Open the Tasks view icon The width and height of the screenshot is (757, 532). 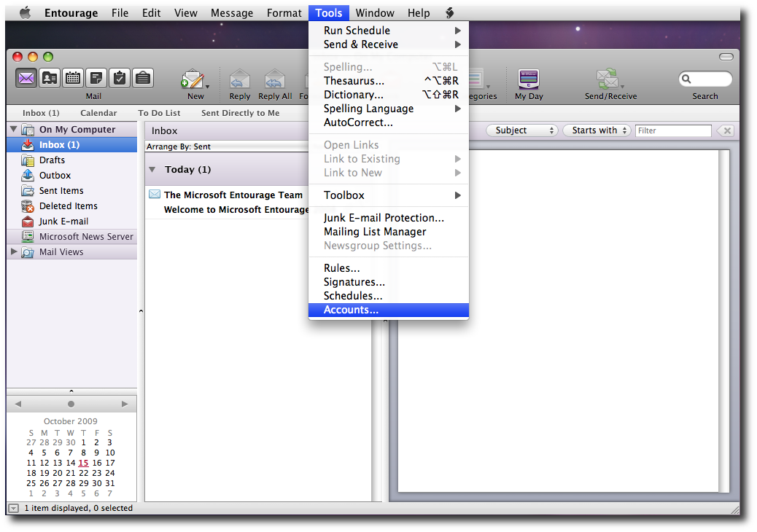tap(120, 78)
